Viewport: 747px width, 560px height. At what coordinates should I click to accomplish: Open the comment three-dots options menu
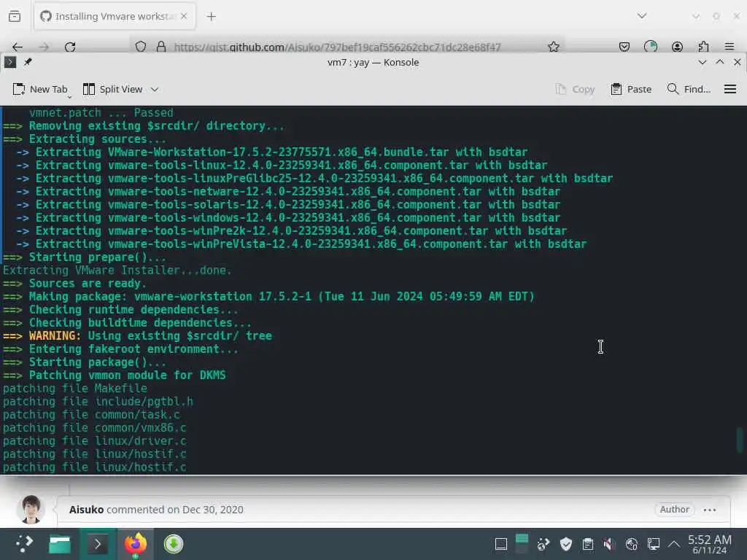click(x=709, y=510)
